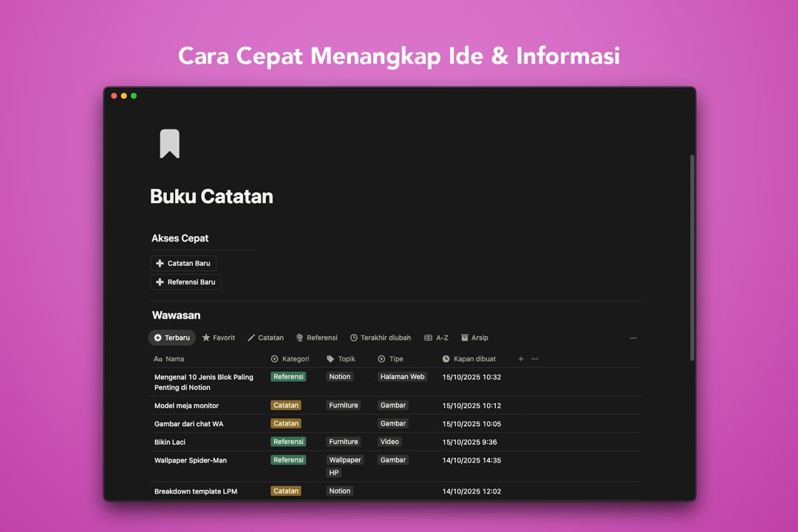Screen dimensions: 798x532
Task: Select the Catatan view tab
Action: [x=265, y=338]
